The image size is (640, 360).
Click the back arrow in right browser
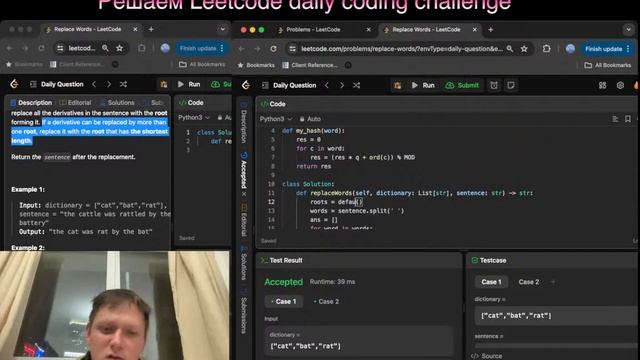click(242, 49)
